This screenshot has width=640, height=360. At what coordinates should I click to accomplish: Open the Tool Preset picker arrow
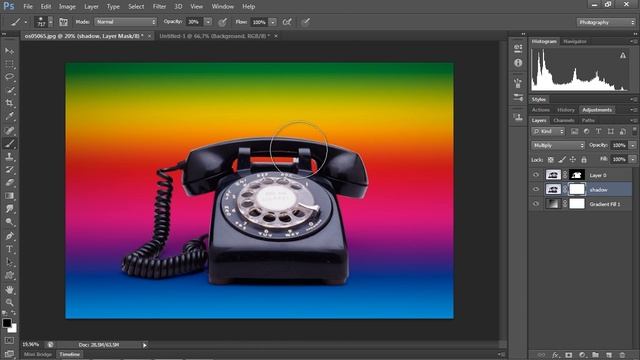click(x=26, y=22)
